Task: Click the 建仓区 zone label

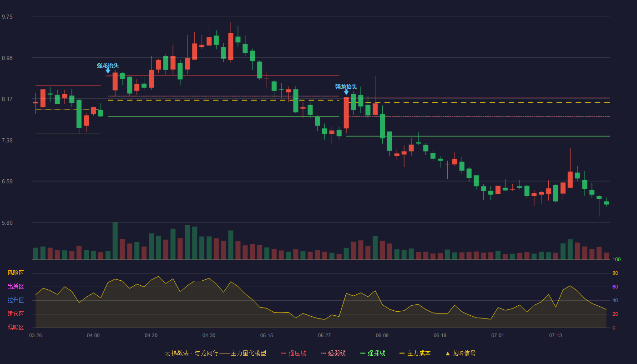Action: 15,314
